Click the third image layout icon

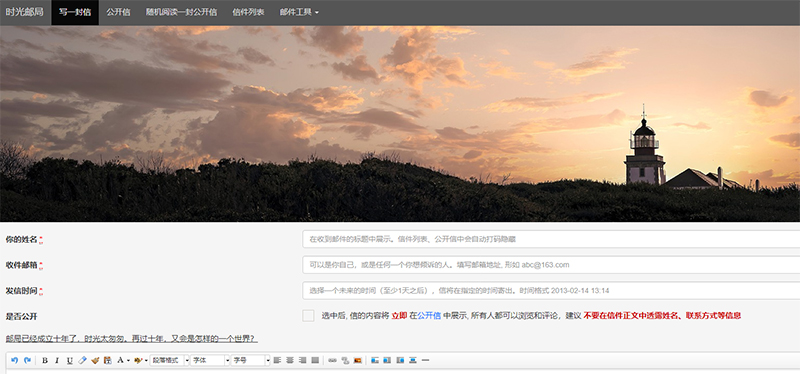[x=401, y=360]
